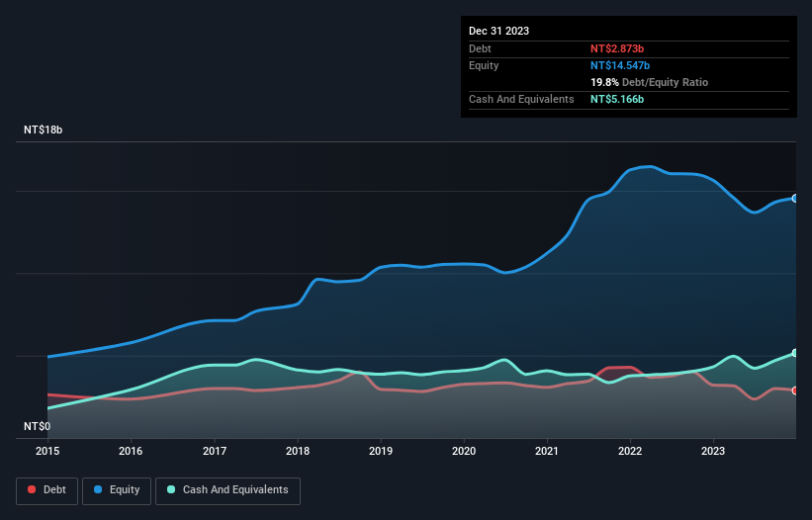The height and width of the screenshot is (520, 812).
Task: Click the 2016 x-axis label
Action: (x=131, y=451)
